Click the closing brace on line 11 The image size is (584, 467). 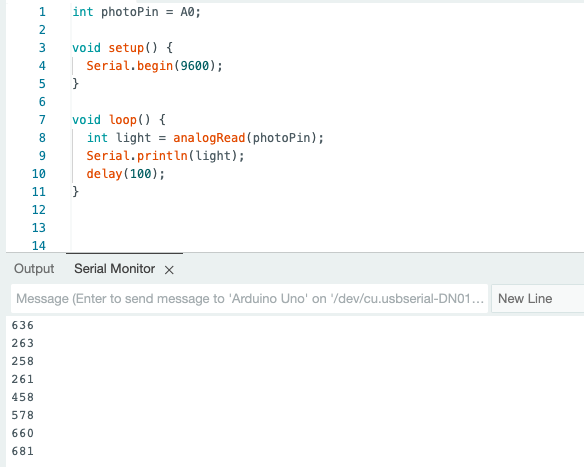(x=76, y=191)
